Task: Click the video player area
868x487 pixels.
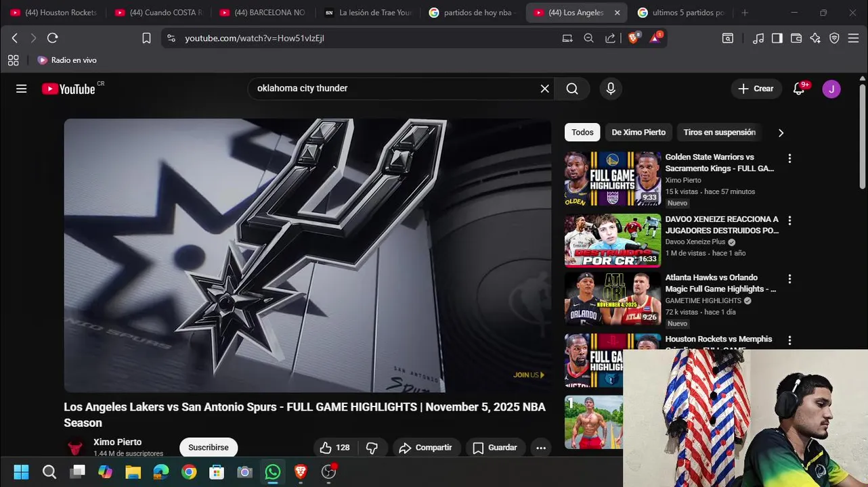Action: point(307,256)
